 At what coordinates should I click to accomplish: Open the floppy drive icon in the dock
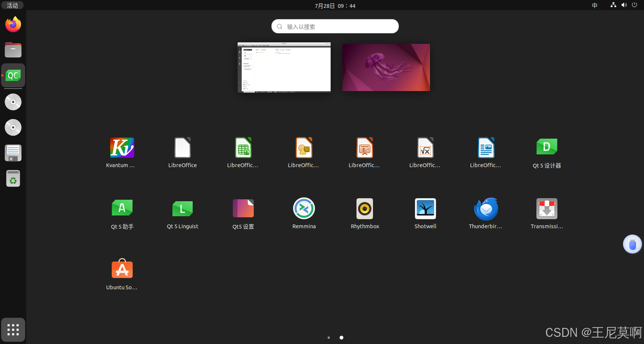(x=13, y=153)
